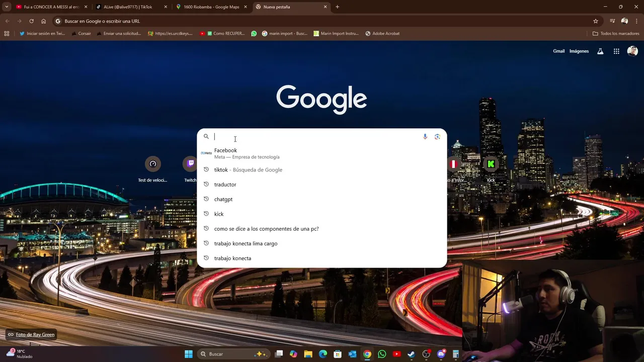The image size is (644, 362).
Task: Launch Copilot from the taskbar
Action: coord(294,354)
